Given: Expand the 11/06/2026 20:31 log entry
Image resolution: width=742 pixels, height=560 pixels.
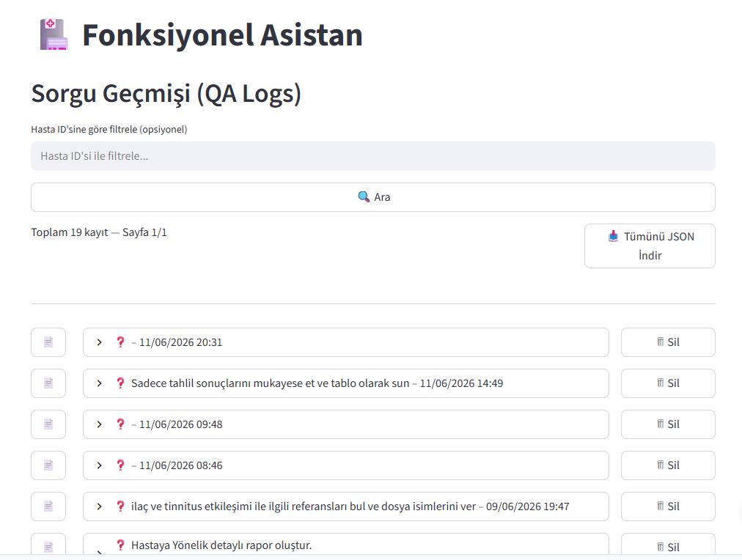Looking at the screenshot, I should click(346, 342).
